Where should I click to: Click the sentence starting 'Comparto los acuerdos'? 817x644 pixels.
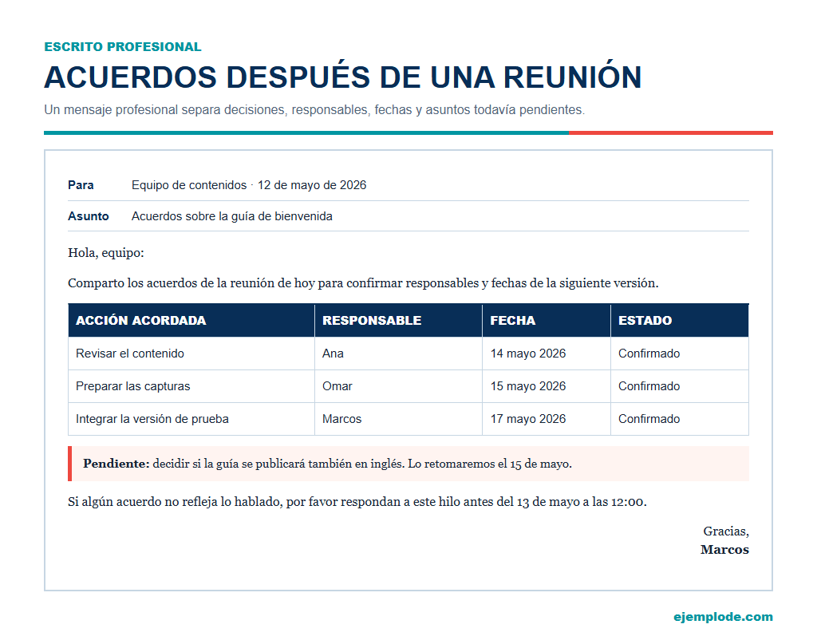click(363, 283)
